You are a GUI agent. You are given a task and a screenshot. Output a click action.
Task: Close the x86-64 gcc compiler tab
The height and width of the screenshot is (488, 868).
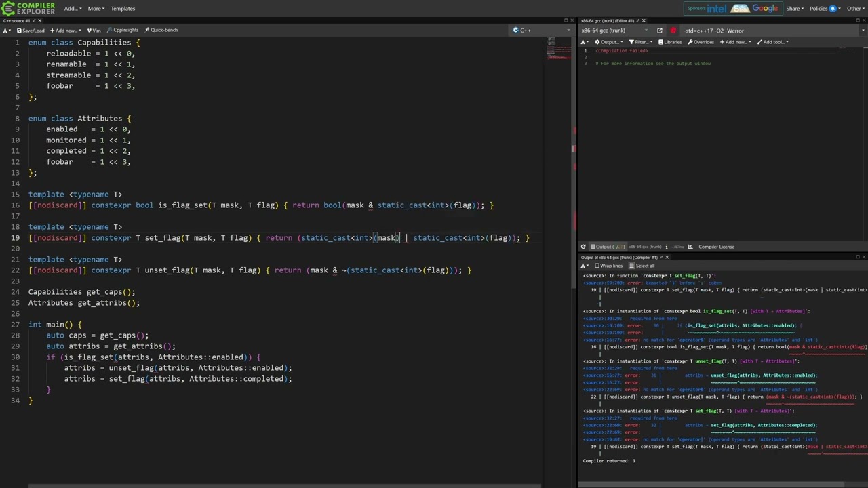click(x=644, y=20)
